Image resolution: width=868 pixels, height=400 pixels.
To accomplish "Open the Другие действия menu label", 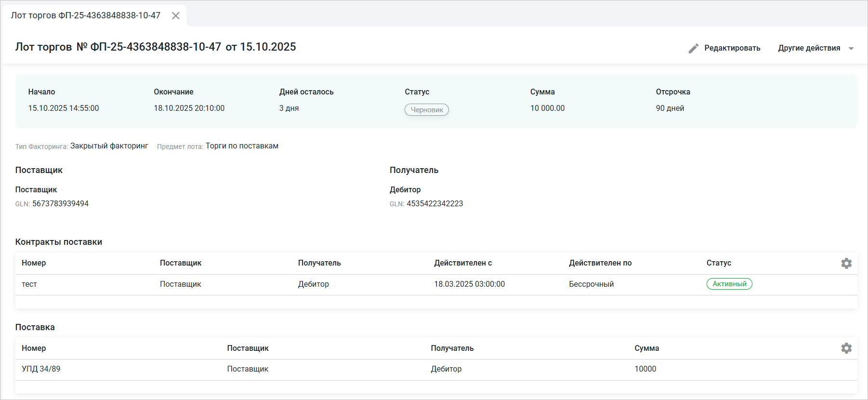I will (x=809, y=48).
